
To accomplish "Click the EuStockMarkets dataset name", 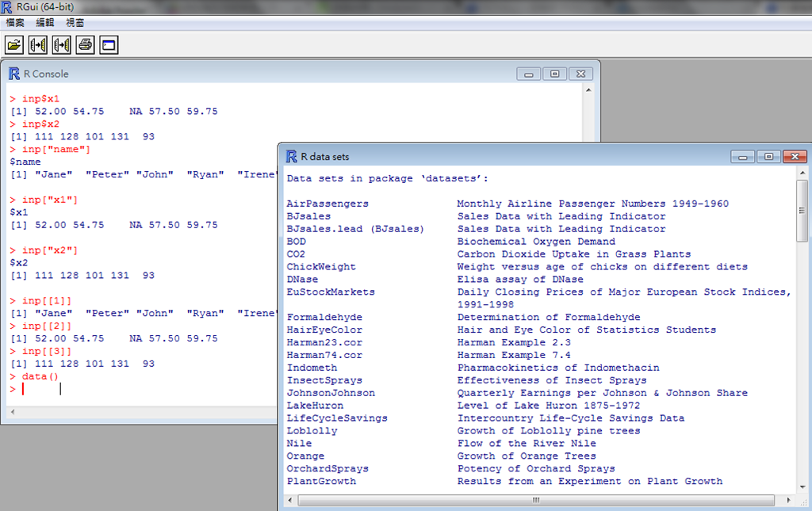I will [x=331, y=292].
